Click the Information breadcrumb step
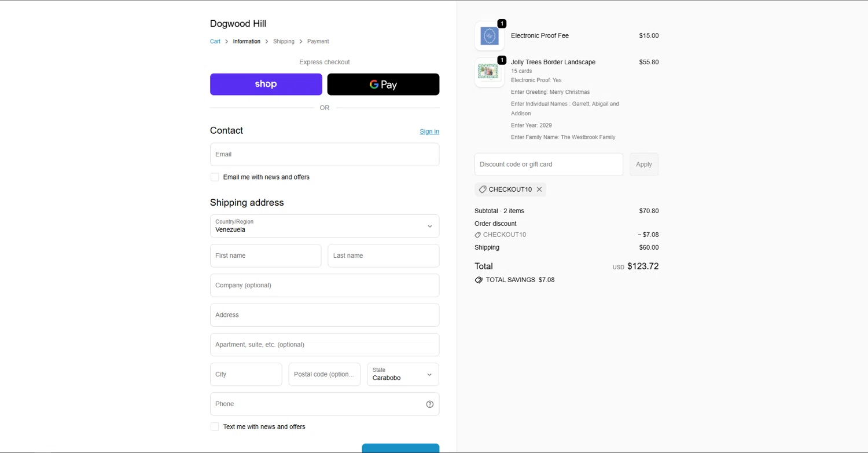868x453 pixels. (x=247, y=42)
